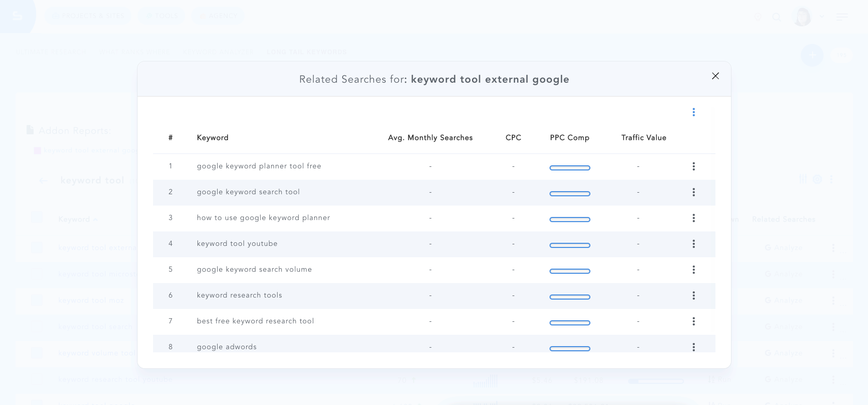The width and height of the screenshot is (868, 405).
Task: Select keyword 'best free keyword research tool'
Action: click(x=255, y=321)
